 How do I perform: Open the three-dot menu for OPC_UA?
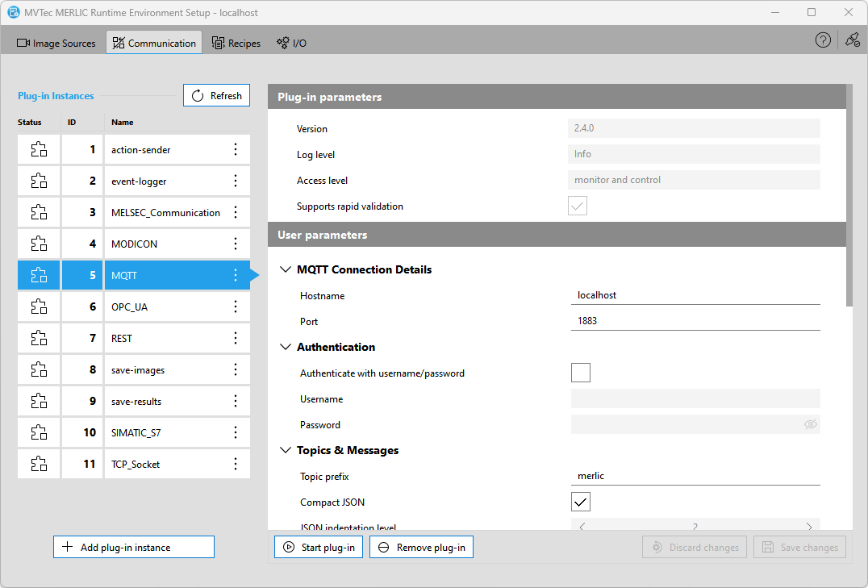pyautogui.click(x=236, y=307)
